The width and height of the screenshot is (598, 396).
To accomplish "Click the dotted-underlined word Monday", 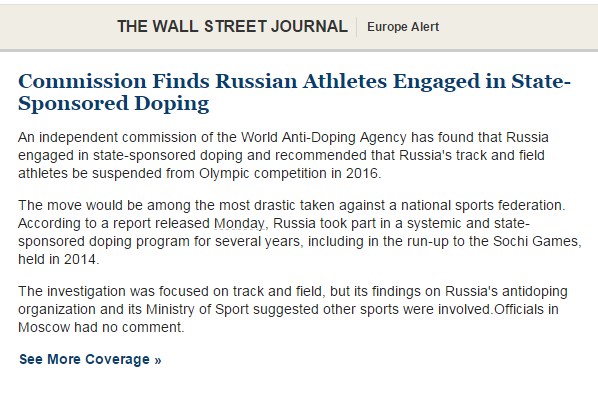I will (239, 224).
